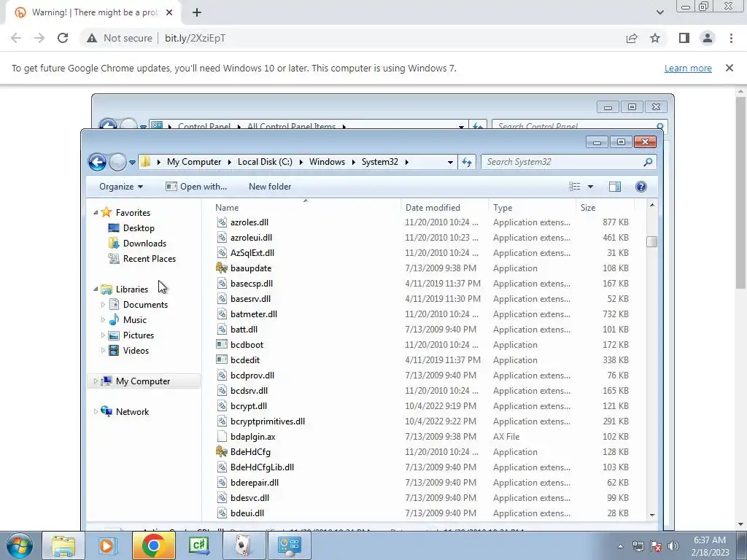Collapse the Favorites group
747x560 pixels.
(x=96, y=213)
